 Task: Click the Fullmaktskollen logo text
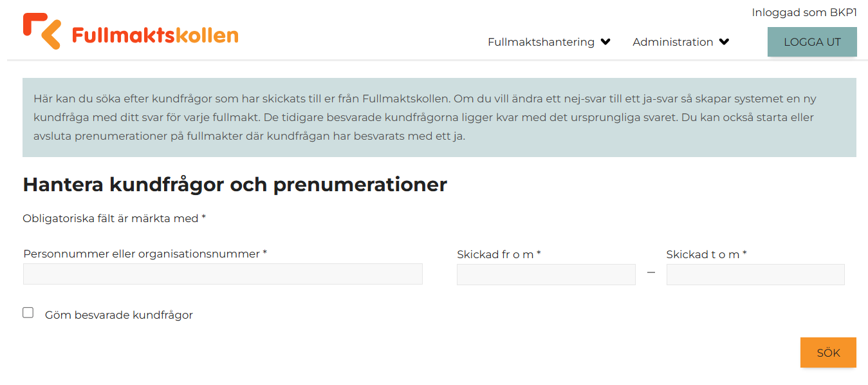154,35
